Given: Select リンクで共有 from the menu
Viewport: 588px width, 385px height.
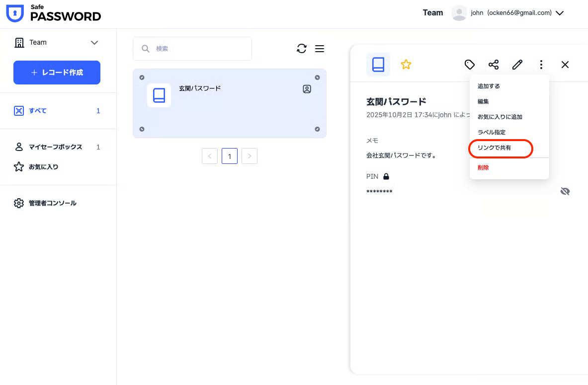Looking at the screenshot, I should tap(494, 148).
